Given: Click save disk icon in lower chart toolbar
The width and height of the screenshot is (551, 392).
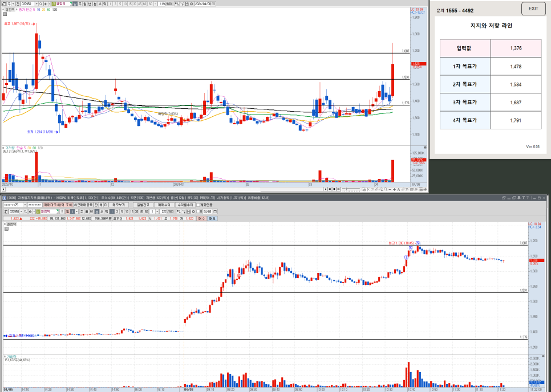Looking at the screenshot, I should [188, 211].
